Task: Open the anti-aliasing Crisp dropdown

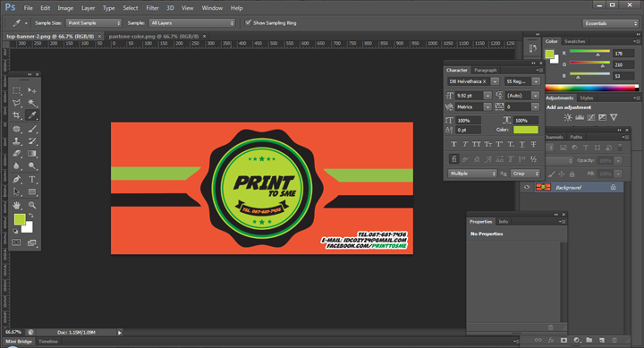Action: tap(525, 174)
